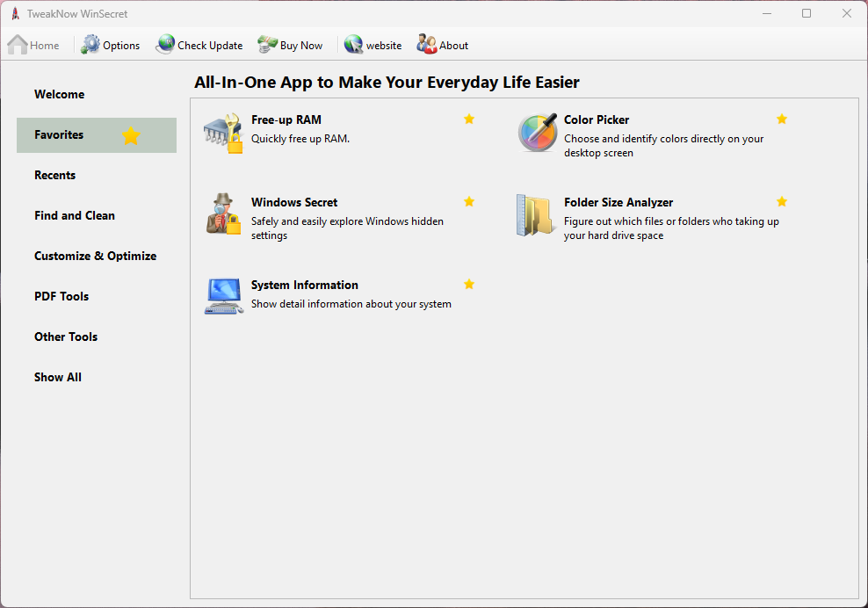This screenshot has width=868, height=608.
Task: Click the System Information monitor icon
Action: pyautogui.click(x=223, y=296)
